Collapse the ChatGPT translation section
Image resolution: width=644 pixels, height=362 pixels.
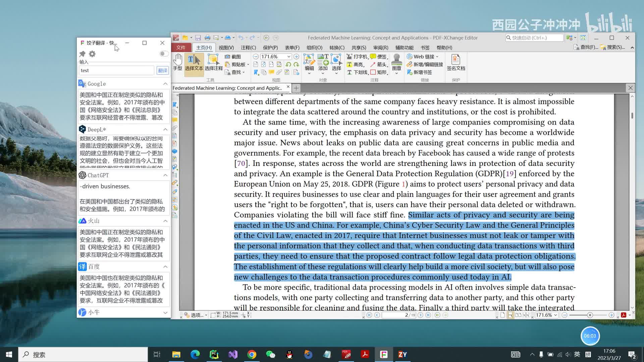[165, 175]
